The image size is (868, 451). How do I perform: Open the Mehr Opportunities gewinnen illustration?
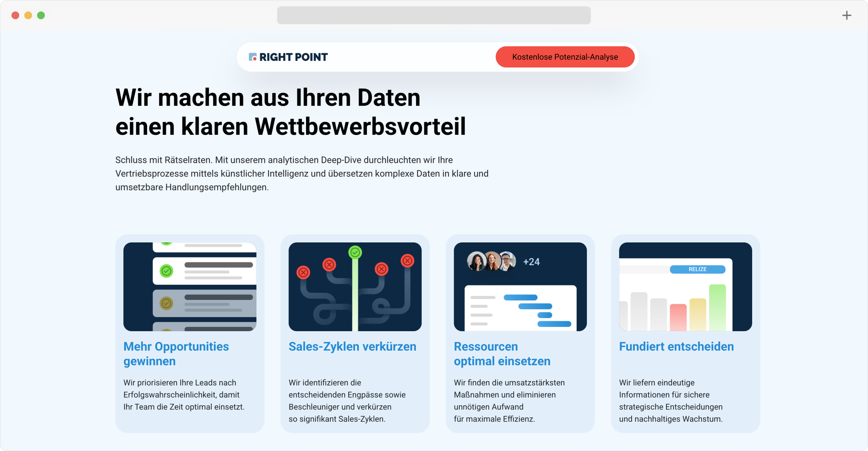(x=190, y=287)
